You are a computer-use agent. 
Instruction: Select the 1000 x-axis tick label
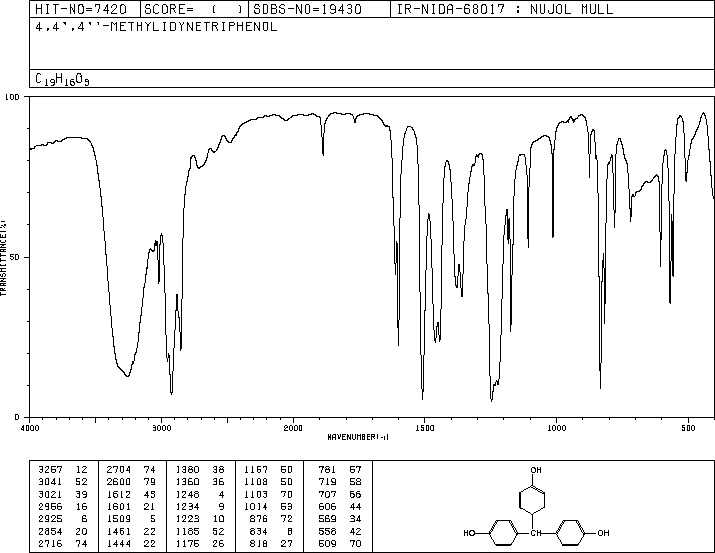tap(556, 428)
